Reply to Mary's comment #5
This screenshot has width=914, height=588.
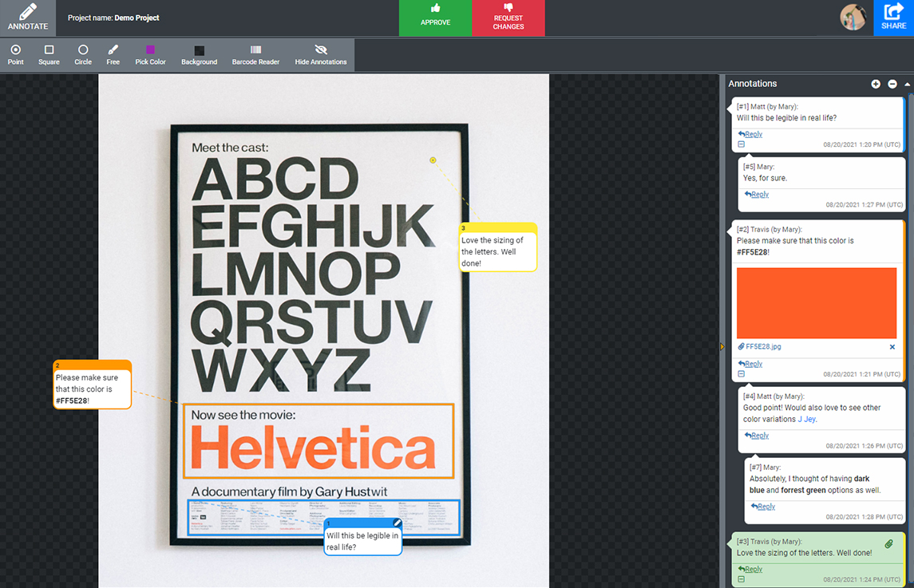(x=757, y=194)
